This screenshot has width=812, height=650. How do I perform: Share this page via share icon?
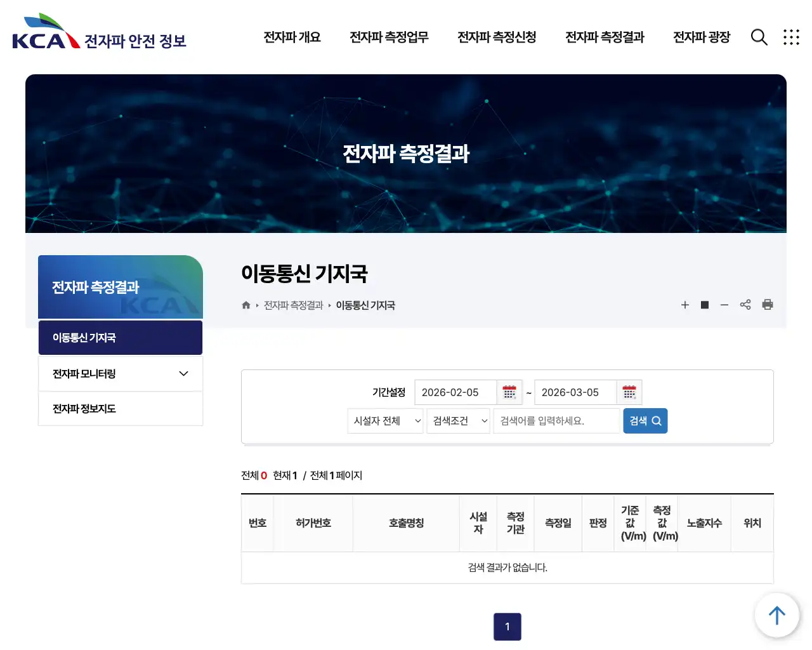(745, 305)
